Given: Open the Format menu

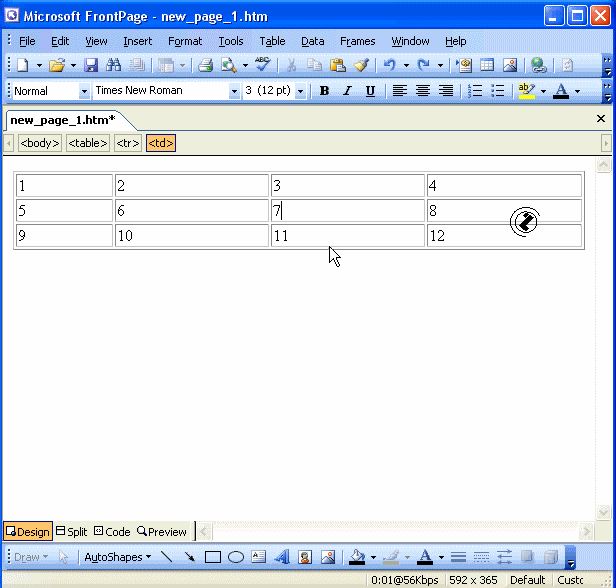Looking at the screenshot, I should (185, 41).
